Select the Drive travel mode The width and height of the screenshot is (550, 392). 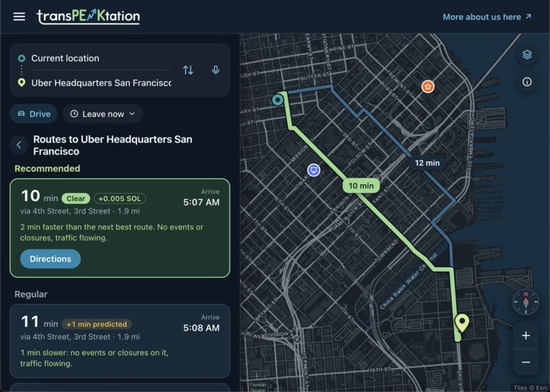coord(34,114)
